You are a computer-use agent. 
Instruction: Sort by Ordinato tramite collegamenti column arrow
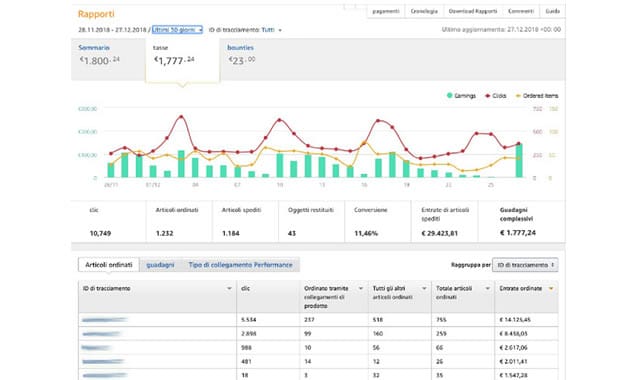(360, 289)
